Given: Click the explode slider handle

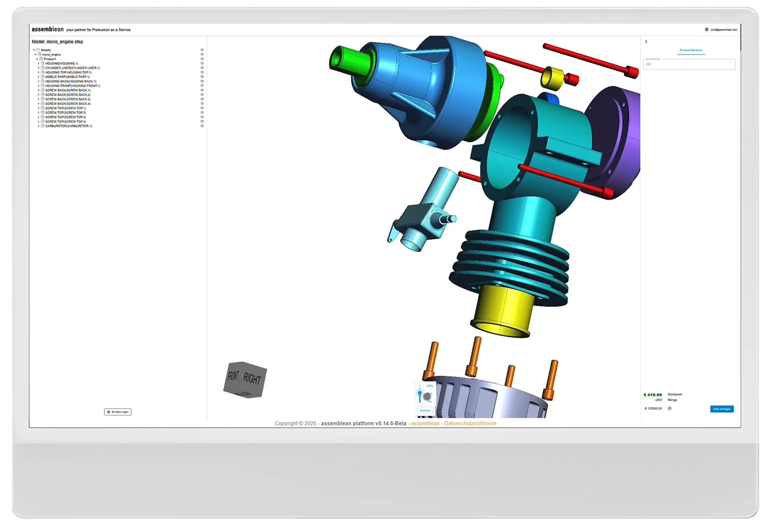Looking at the screenshot, I should click(x=420, y=393).
